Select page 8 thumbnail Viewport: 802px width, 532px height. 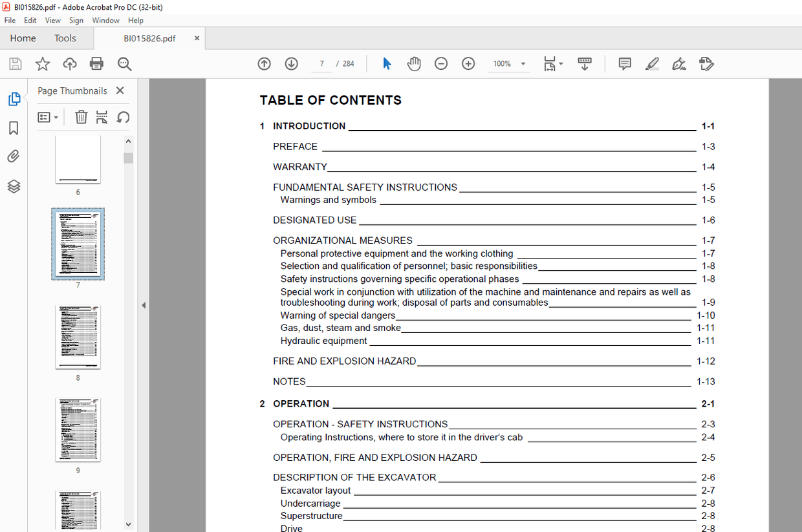click(78, 337)
